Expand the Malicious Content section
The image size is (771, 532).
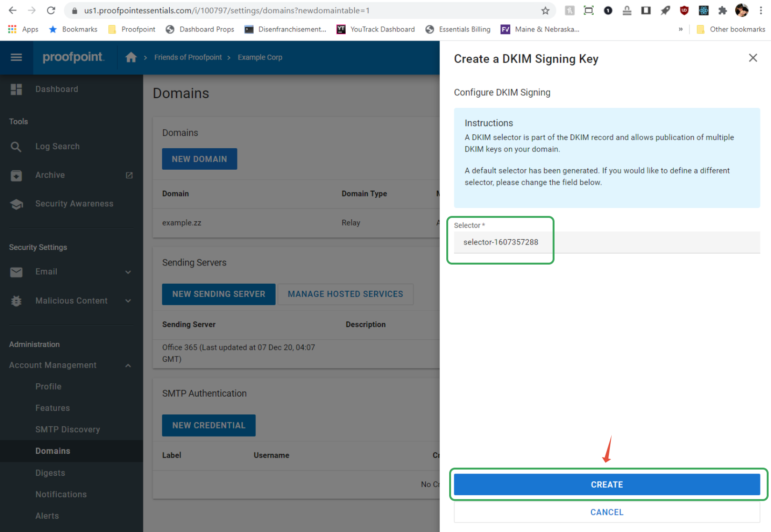point(127,301)
